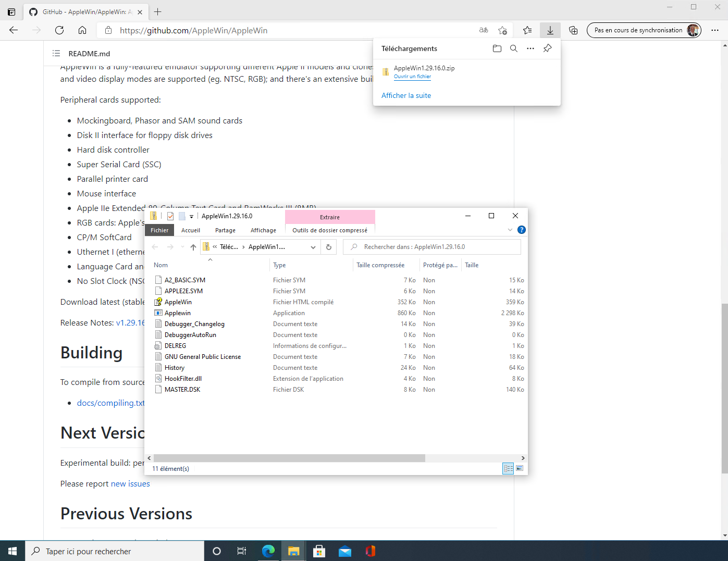728x561 pixels.
Task: Open downloads folder icon in Téléchargements panel
Action: tap(497, 48)
